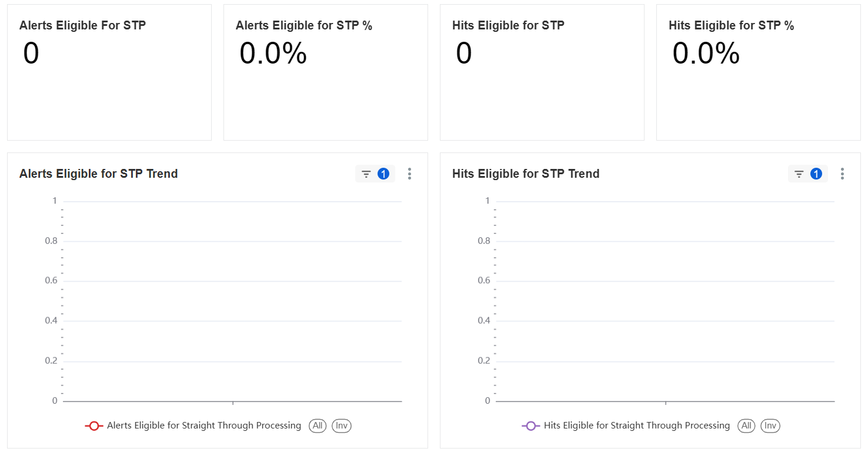
Task: Click Hits Eligible for STP Trend title
Action: (x=526, y=174)
